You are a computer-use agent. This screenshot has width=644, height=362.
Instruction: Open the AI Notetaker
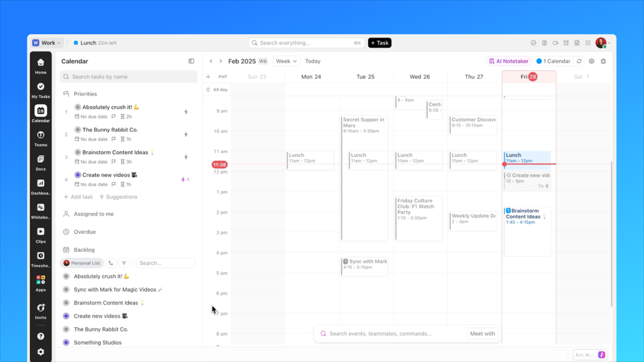click(508, 61)
